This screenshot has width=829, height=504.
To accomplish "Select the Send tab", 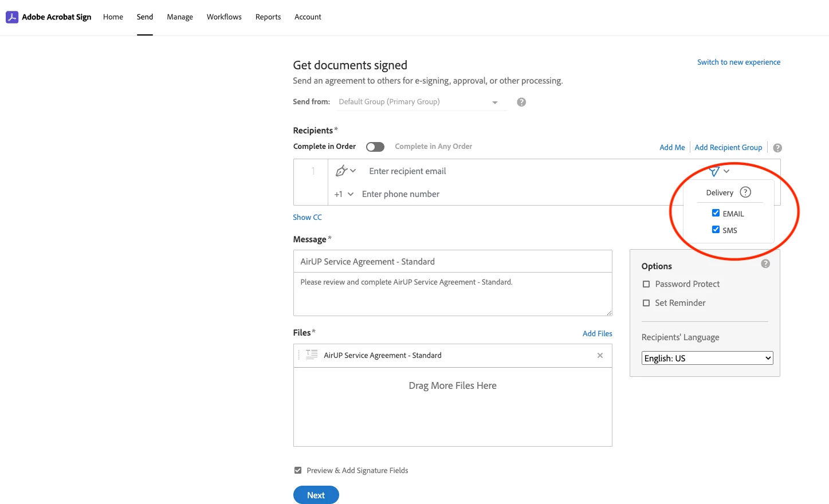I will coord(145,17).
